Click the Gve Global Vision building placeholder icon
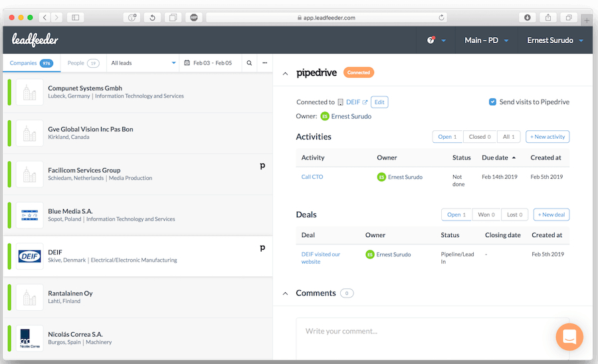This screenshot has height=364, width=598. [29, 133]
